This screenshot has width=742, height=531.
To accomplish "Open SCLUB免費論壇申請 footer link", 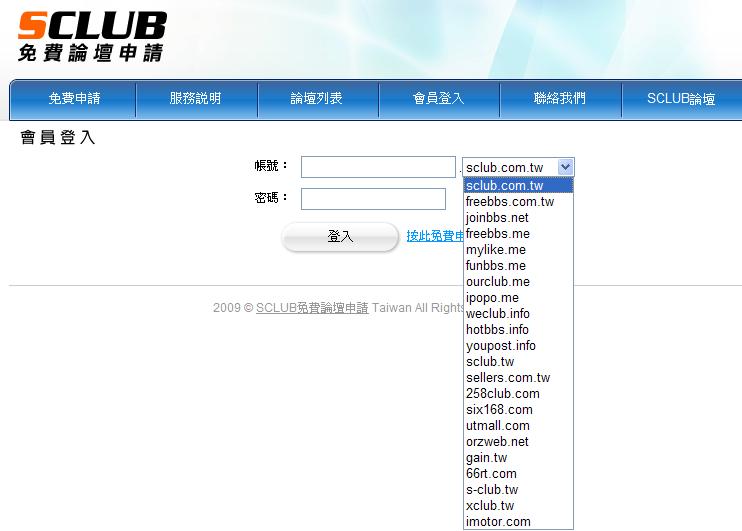I will [x=312, y=308].
